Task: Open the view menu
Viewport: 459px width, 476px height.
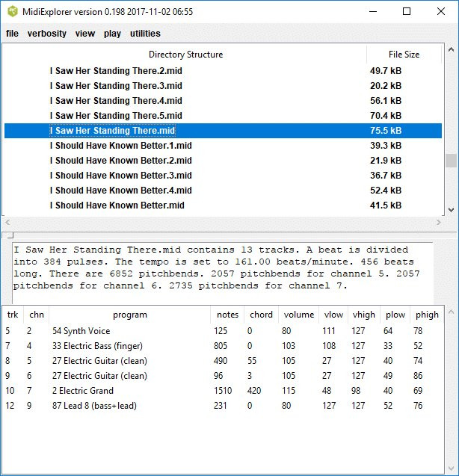Action: [x=85, y=34]
